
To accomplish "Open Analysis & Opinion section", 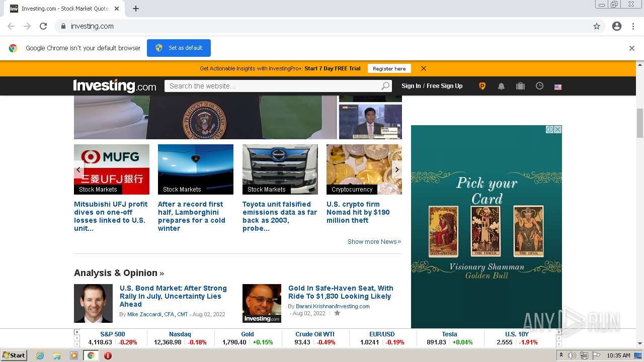I will point(119,273).
